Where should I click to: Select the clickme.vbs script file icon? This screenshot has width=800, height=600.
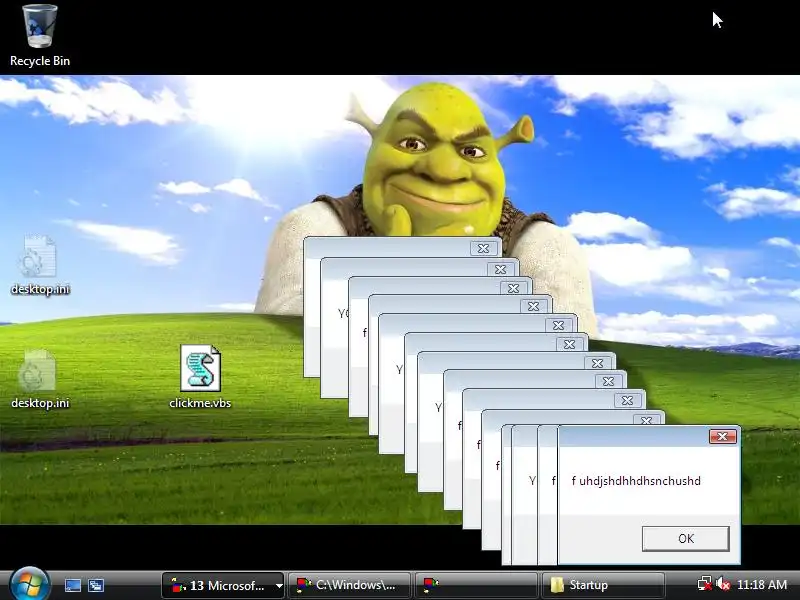point(200,377)
